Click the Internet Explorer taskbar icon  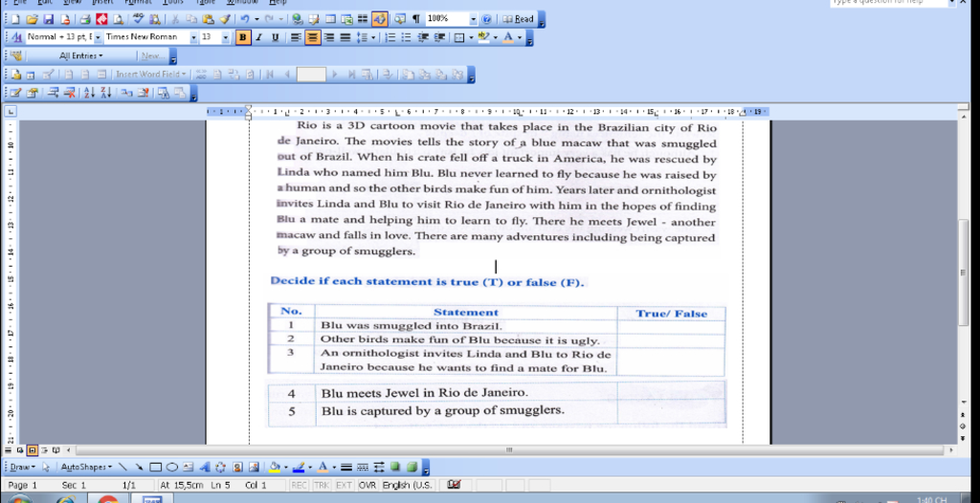click(x=66, y=500)
